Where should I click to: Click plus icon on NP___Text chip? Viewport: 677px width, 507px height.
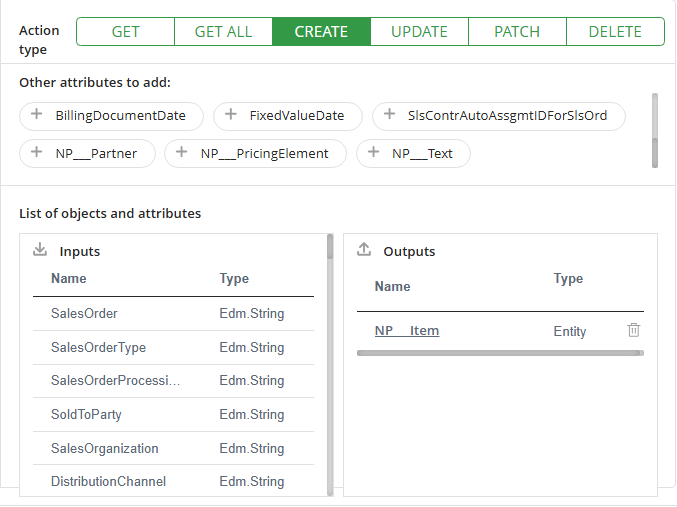[373, 152]
